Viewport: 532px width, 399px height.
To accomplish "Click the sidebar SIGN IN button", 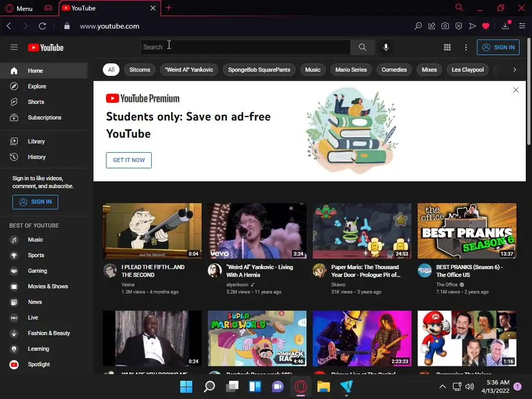I will pyautogui.click(x=35, y=202).
